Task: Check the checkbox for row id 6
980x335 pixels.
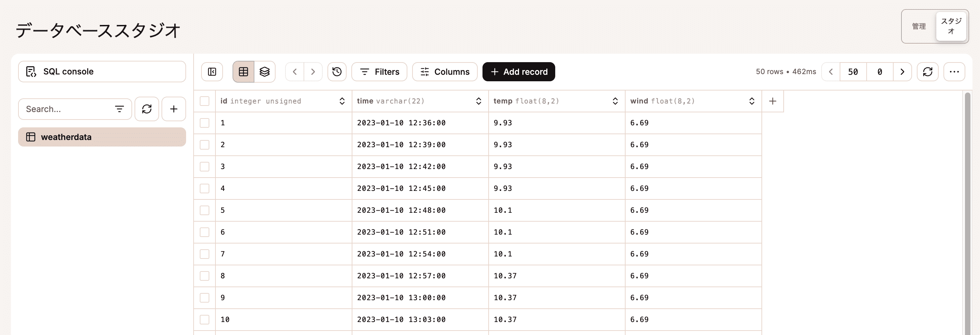Action: pos(205,232)
